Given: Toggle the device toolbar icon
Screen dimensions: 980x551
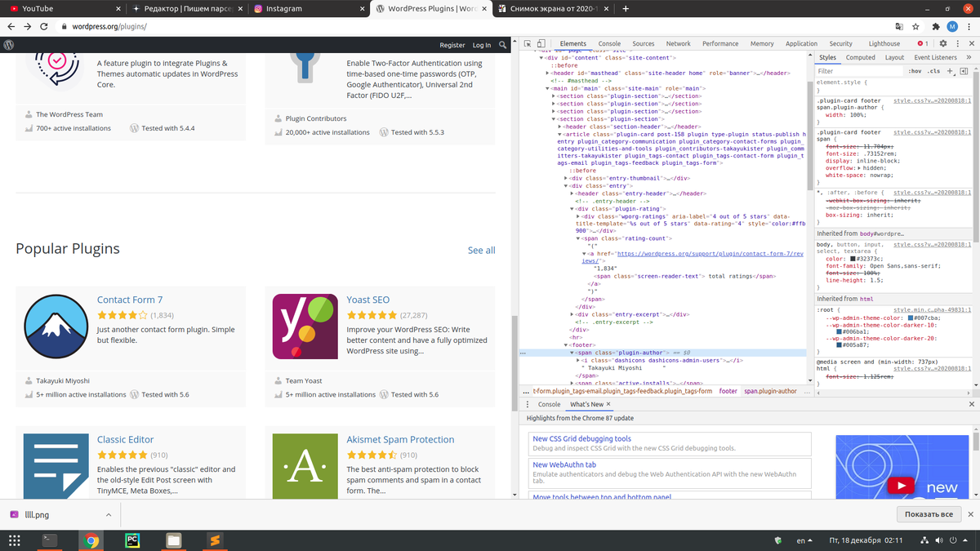Looking at the screenshot, I should point(542,43).
